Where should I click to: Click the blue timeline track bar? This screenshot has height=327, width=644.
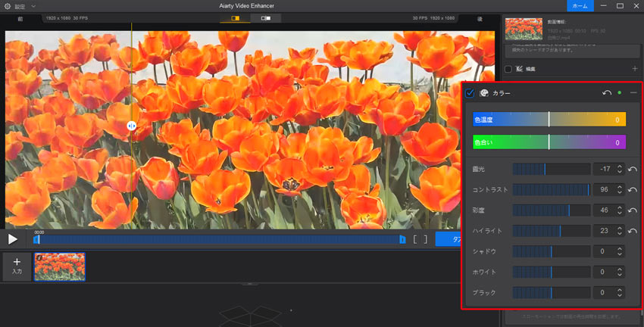point(219,239)
